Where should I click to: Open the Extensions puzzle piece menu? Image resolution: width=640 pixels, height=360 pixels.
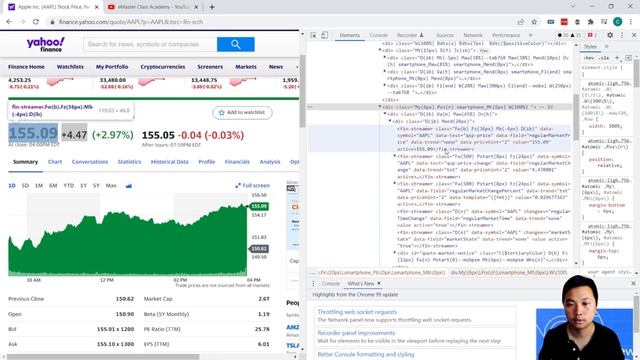click(x=591, y=22)
